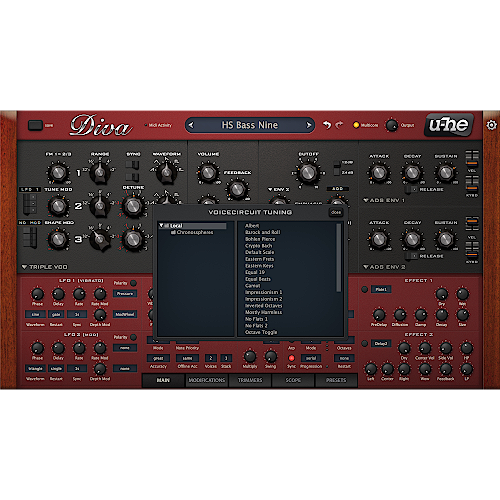Image resolution: width=500 pixels, height=500 pixels.
Task: Turn on the Effect 2 power button
Action: coord(364,343)
